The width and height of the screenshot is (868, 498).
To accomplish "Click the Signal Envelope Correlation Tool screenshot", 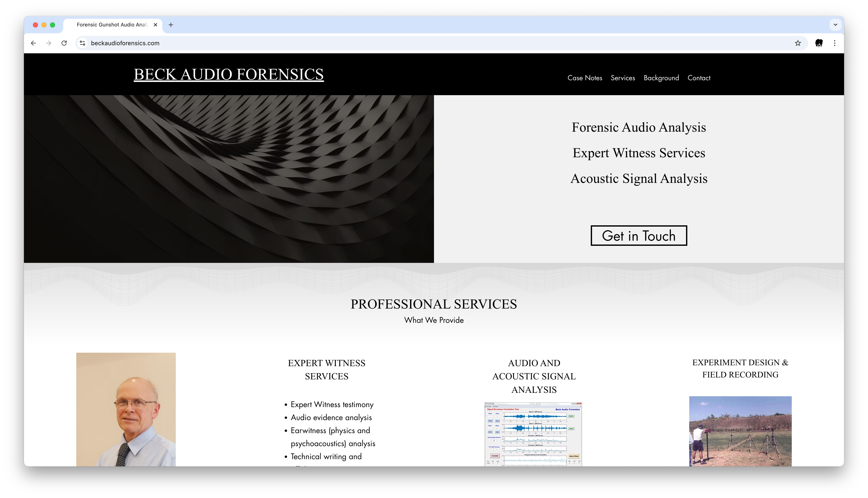I will point(533,434).
